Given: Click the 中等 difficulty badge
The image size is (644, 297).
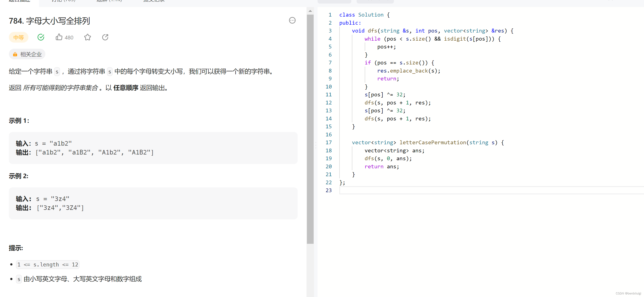Looking at the screenshot, I should [x=19, y=37].
